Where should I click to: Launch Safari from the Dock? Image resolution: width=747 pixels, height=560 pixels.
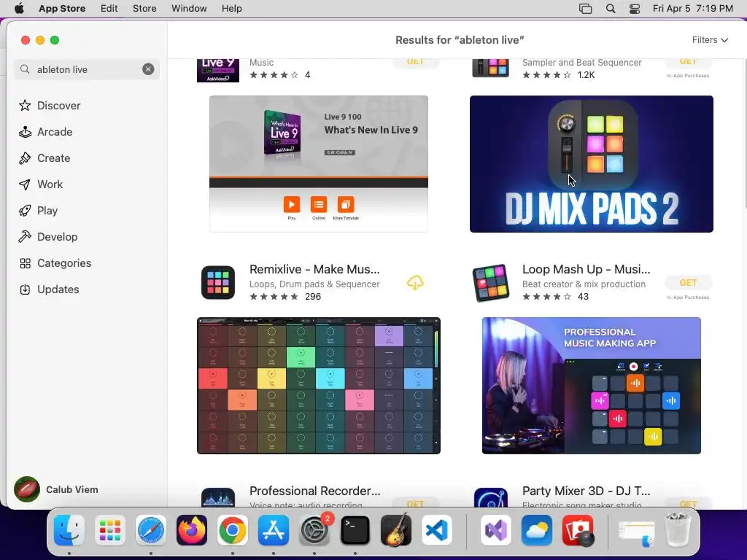pyautogui.click(x=151, y=531)
